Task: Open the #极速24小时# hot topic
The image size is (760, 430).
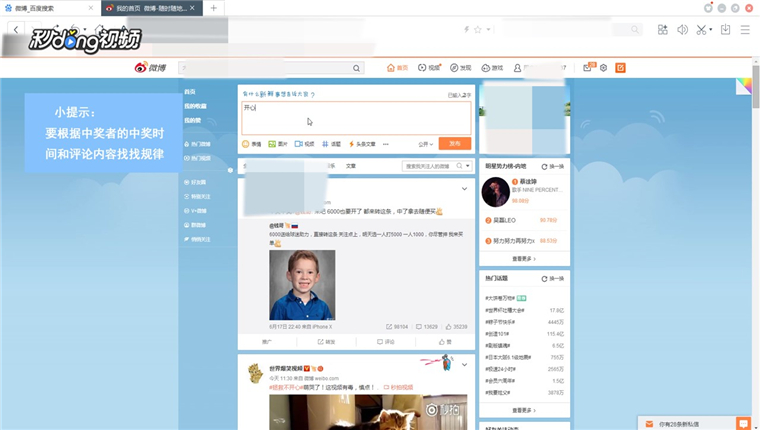Action: (500, 369)
